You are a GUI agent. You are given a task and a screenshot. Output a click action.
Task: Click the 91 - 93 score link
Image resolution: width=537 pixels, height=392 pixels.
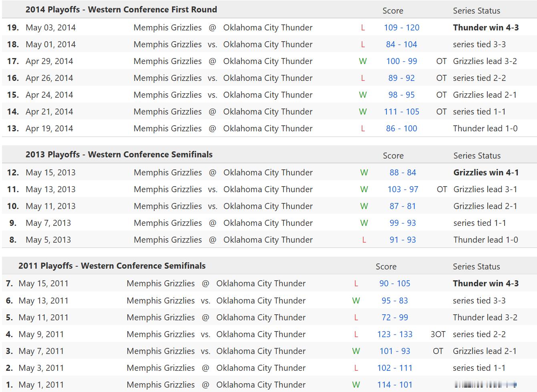402,240
